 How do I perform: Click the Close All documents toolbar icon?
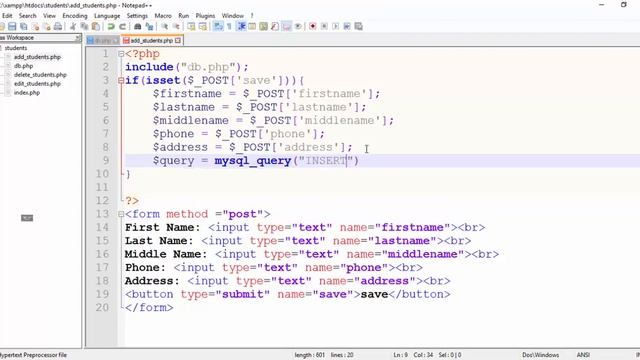(47, 27)
